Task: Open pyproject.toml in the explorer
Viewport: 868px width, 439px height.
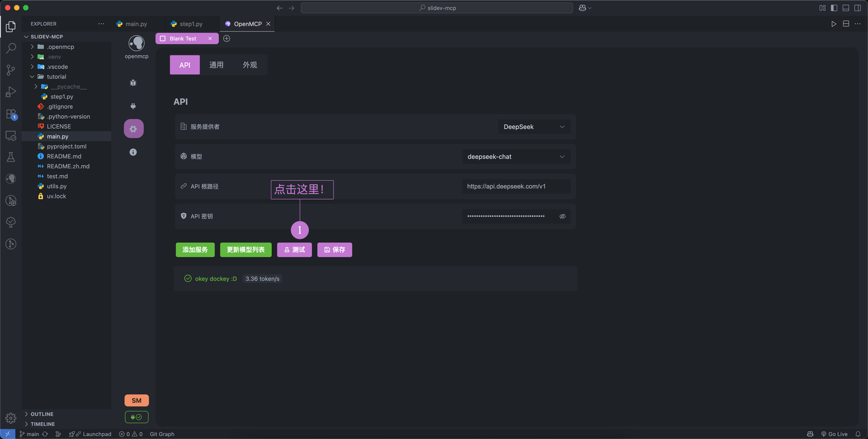Action: click(66, 147)
